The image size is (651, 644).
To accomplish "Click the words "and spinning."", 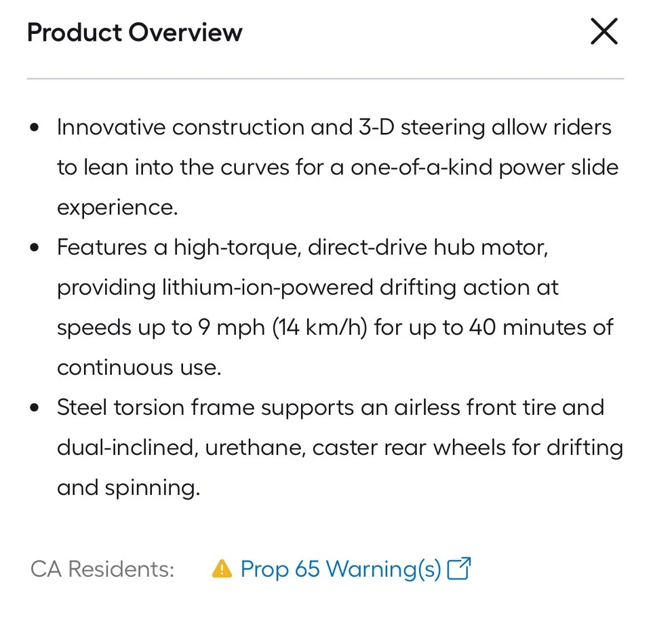I will (x=129, y=487).
